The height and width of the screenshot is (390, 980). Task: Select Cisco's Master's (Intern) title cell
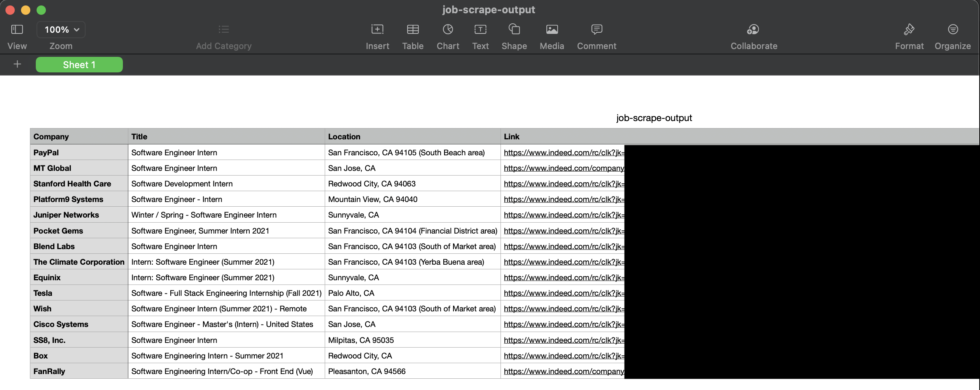click(226, 324)
